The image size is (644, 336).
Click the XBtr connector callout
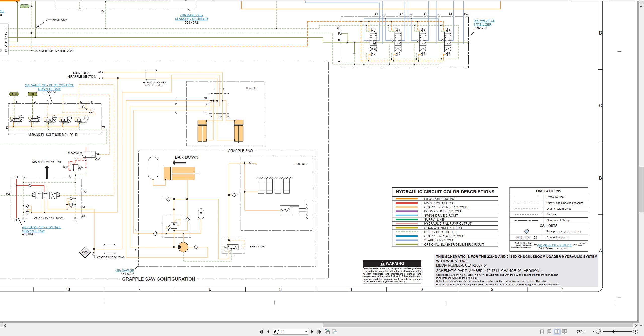[x=33, y=94]
